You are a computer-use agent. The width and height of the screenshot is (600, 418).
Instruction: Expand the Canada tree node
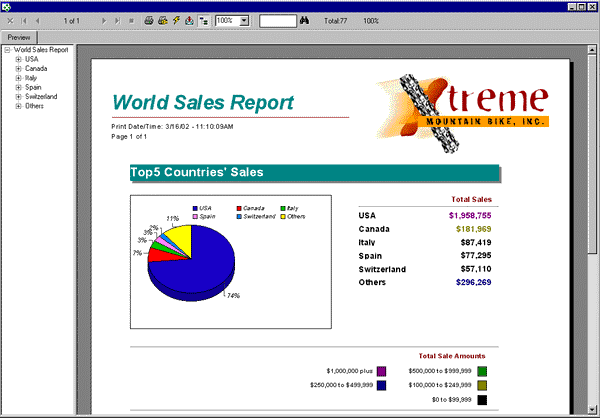click(18, 68)
